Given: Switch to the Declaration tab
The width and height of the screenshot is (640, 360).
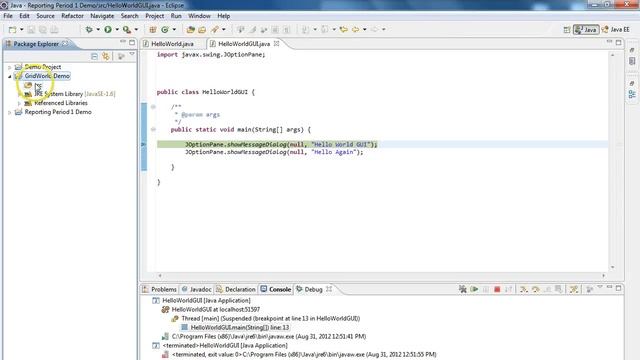Looking at the screenshot, I should pyautogui.click(x=236, y=289).
